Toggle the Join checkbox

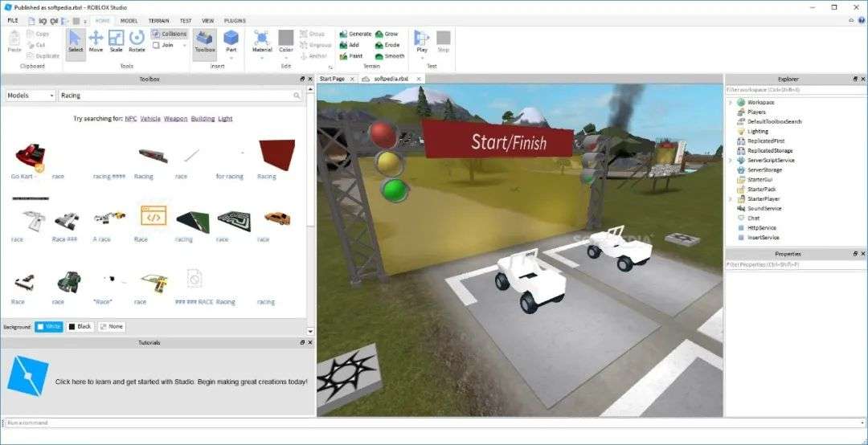pyautogui.click(x=156, y=46)
